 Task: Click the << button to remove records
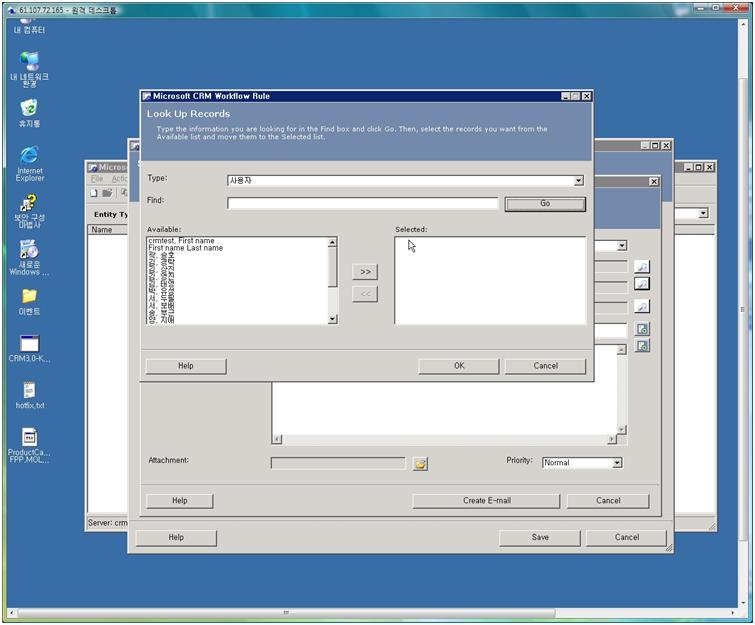click(x=365, y=294)
